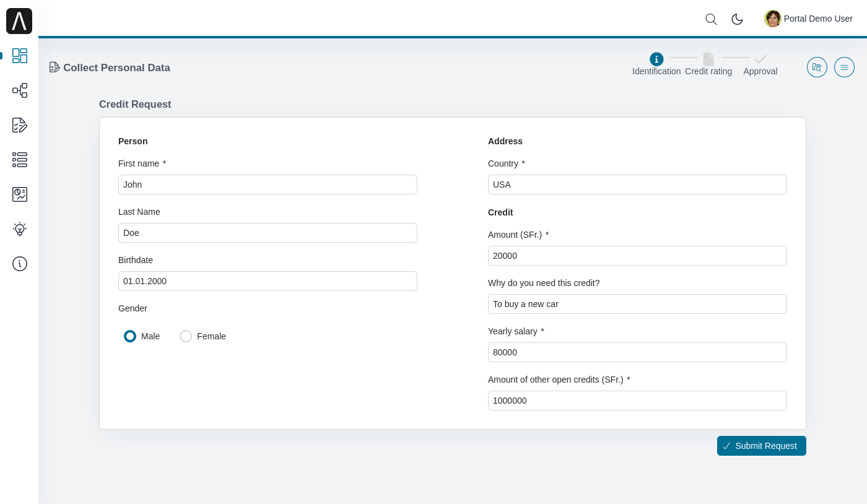This screenshot has height=504, width=867.
Task: Open the Tasks sidebar icon
Action: click(20, 125)
